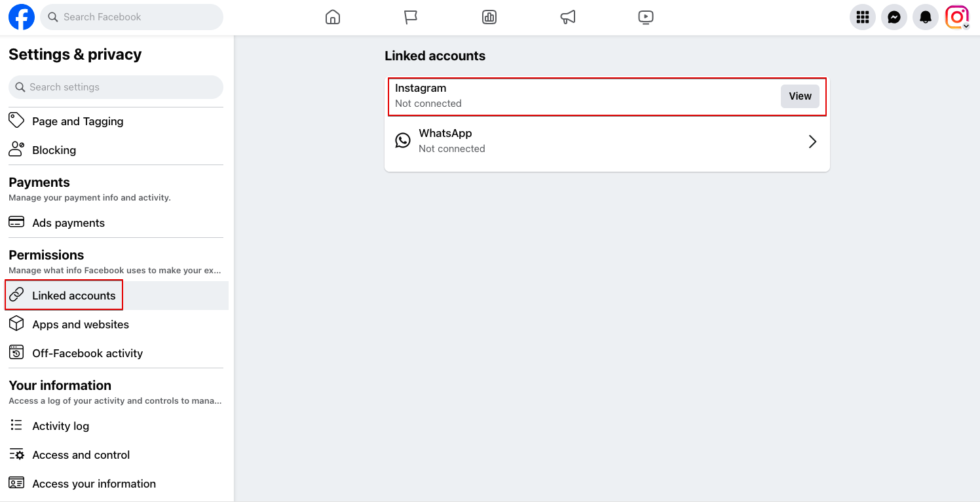Open the Watch video icon
The width and height of the screenshot is (980, 502).
point(646,17)
